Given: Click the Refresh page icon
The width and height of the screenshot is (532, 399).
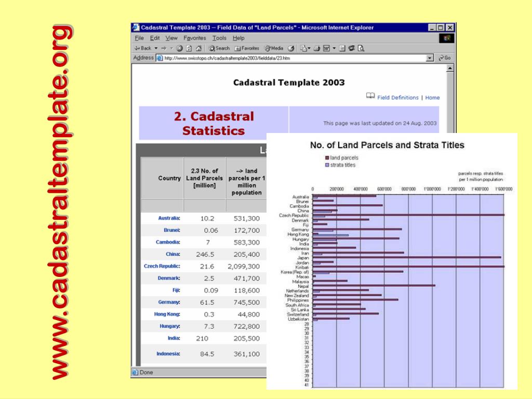Looking at the screenshot, I should 189,48.
